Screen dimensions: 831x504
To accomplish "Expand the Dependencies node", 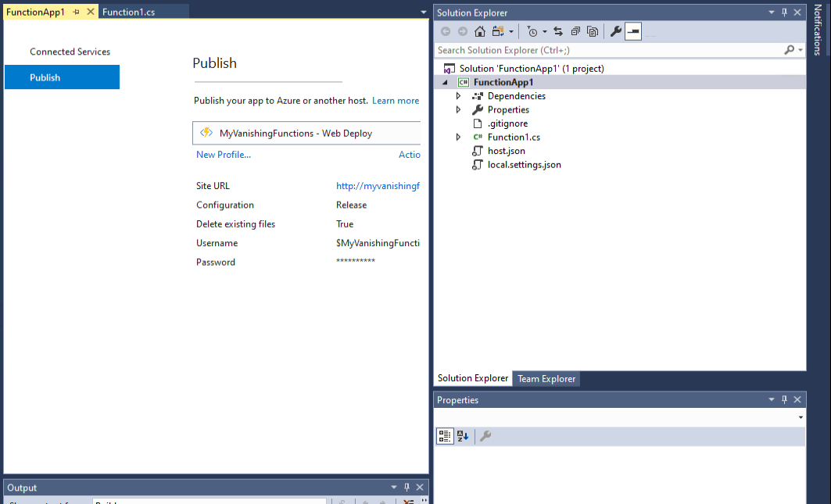I will tap(458, 96).
